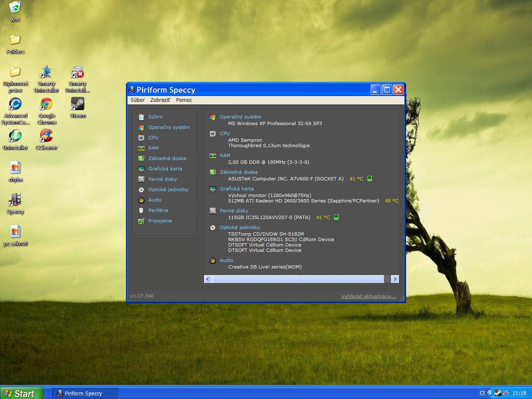Click horizontal scrollbar right arrow
Viewport: 532px width, 399px height.
[x=395, y=279]
